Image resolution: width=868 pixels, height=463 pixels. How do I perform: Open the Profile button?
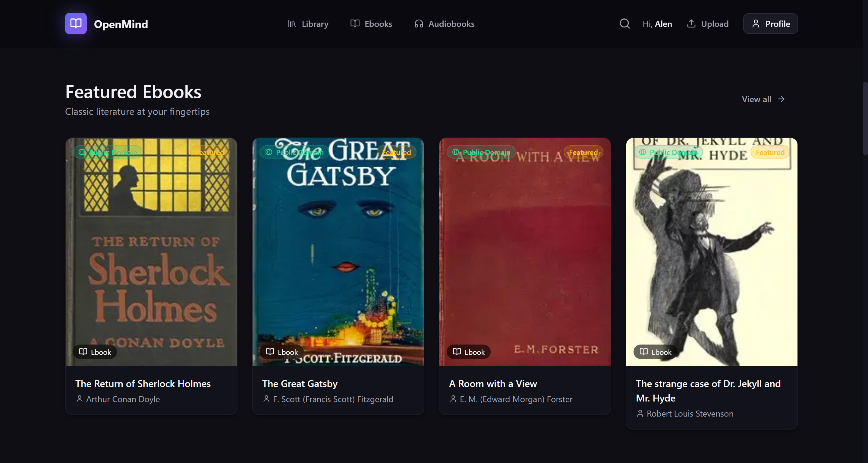(x=770, y=24)
